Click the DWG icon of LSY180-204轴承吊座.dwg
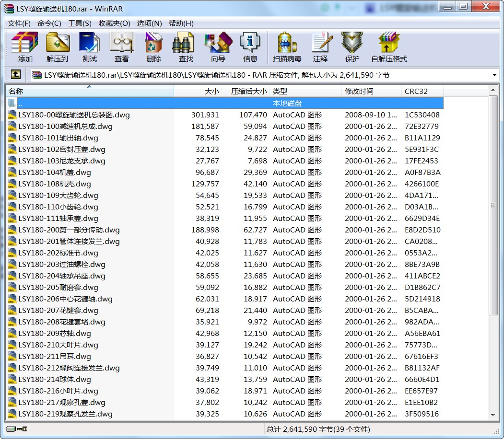This screenshot has width=504, height=439. coord(12,276)
